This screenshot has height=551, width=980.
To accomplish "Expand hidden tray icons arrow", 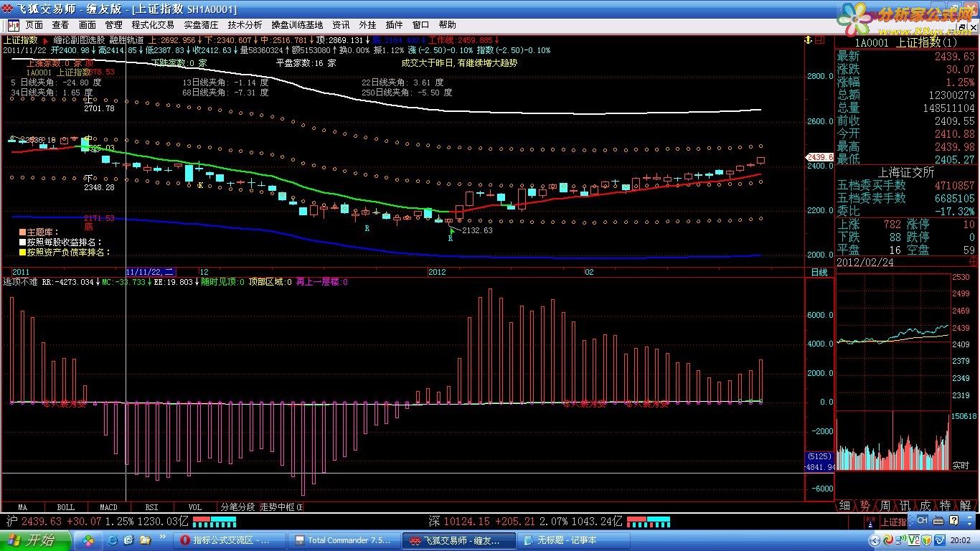I will tap(875, 540).
